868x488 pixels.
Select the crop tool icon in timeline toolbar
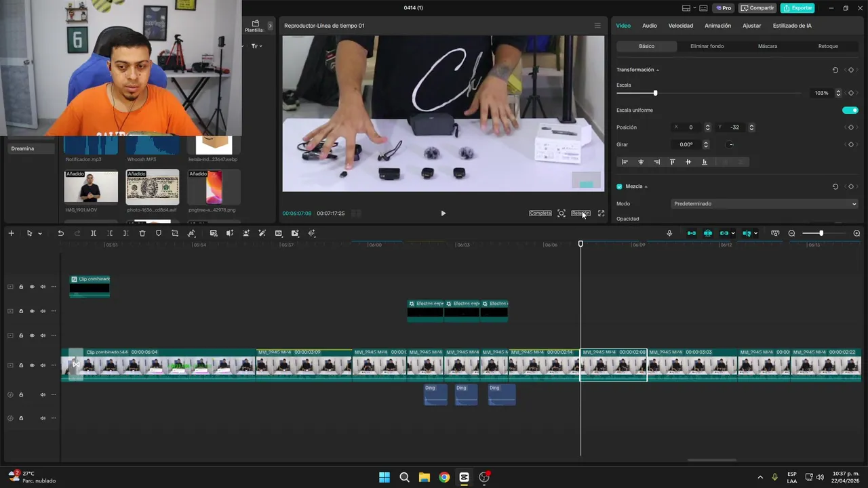point(175,233)
